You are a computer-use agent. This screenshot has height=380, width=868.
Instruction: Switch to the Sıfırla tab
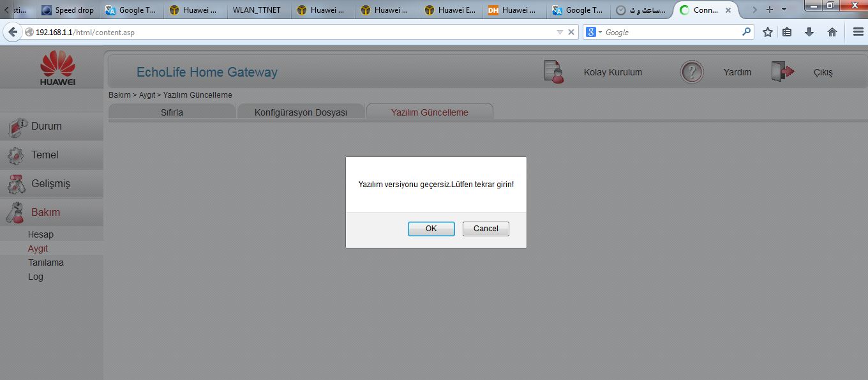(x=172, y=112)
